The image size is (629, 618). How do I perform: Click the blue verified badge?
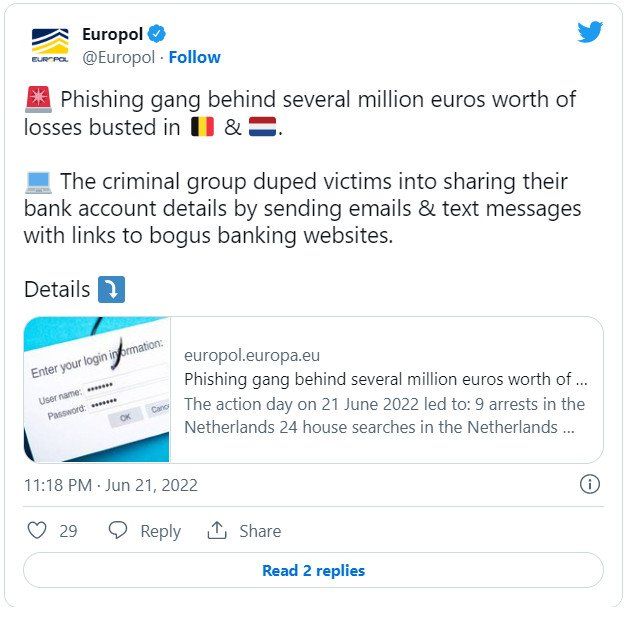point(157,34)
